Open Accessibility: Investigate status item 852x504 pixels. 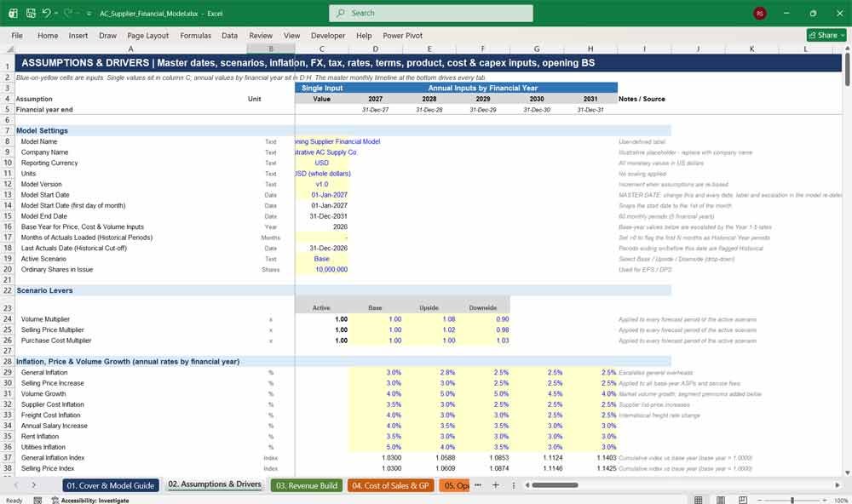coord(90,501)
